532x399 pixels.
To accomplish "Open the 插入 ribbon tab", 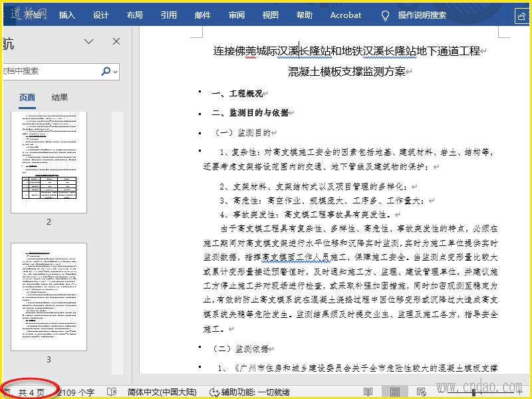I will (67, 15).
